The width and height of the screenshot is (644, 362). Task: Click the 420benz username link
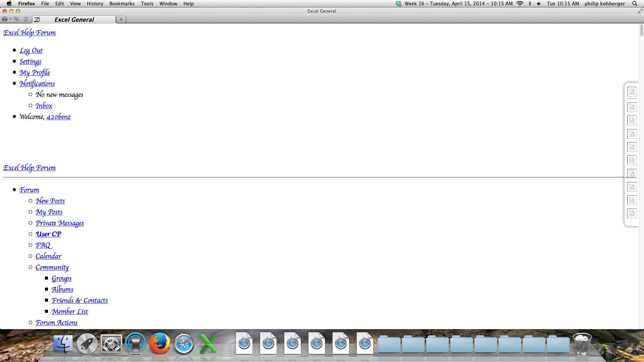click(58, 117)
